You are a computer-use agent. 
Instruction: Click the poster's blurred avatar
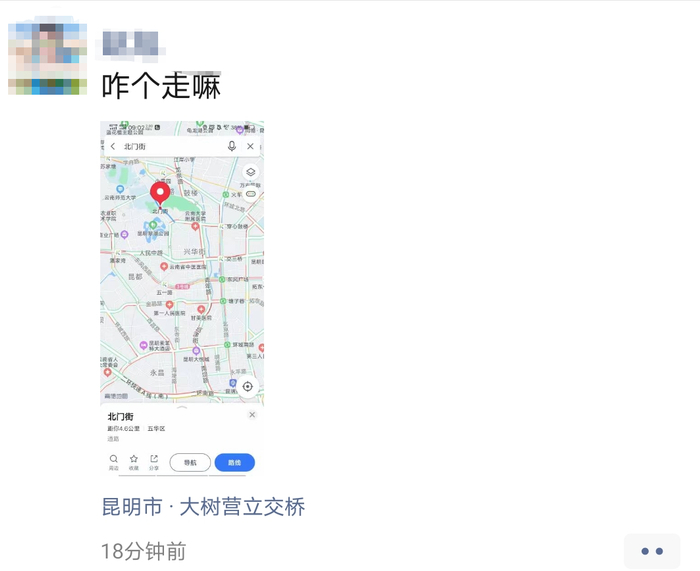click(x=47, y=55)
